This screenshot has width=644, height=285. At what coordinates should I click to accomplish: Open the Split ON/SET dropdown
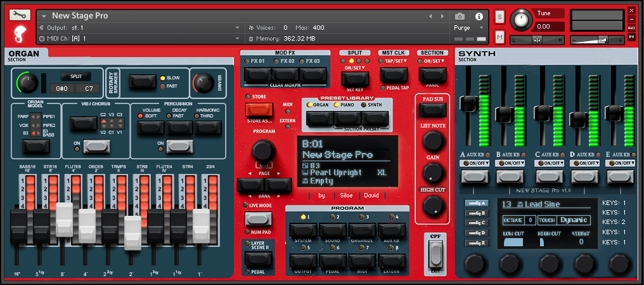[355, 67]
